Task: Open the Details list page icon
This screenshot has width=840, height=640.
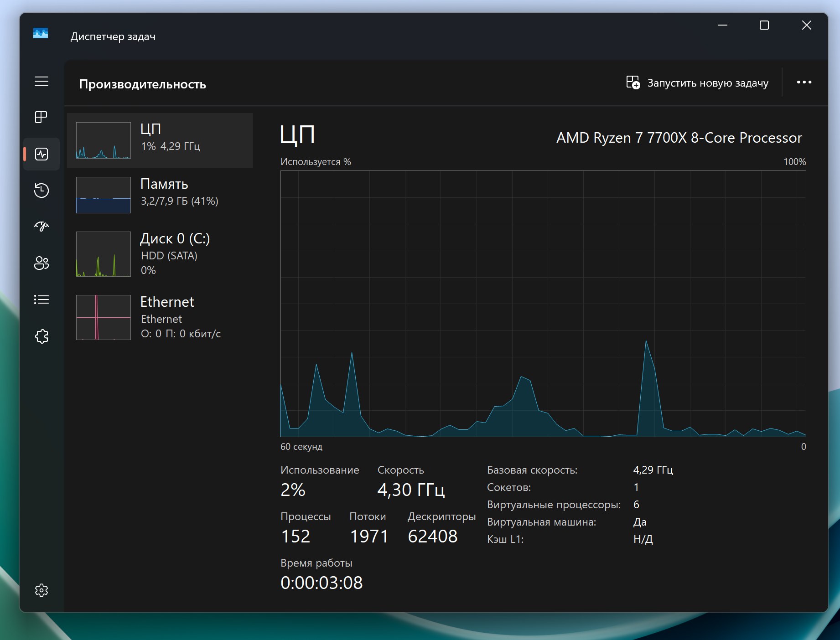Action: coord(41,299)
